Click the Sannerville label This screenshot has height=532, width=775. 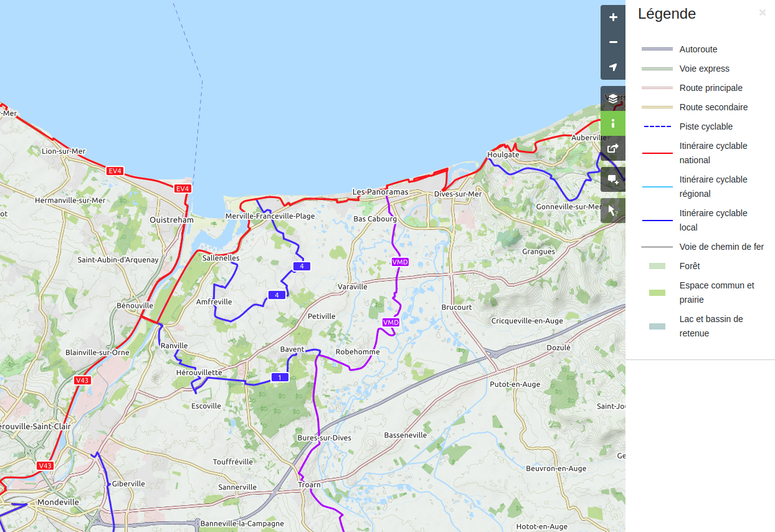coord(237,487)
